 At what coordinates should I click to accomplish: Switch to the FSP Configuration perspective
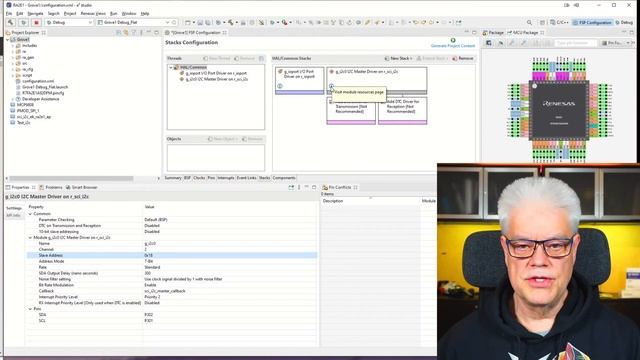click(592, 22)
